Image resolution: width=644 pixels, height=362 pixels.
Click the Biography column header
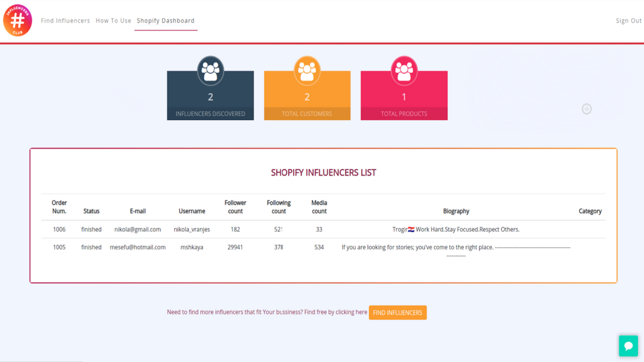[x=456, y=211]
